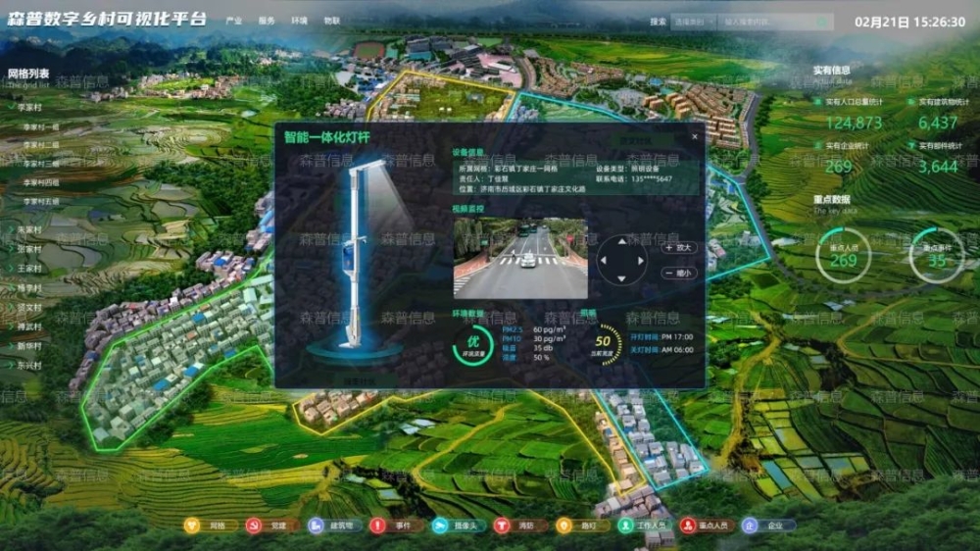Expand the 张家村 grid node

point(11,249)
